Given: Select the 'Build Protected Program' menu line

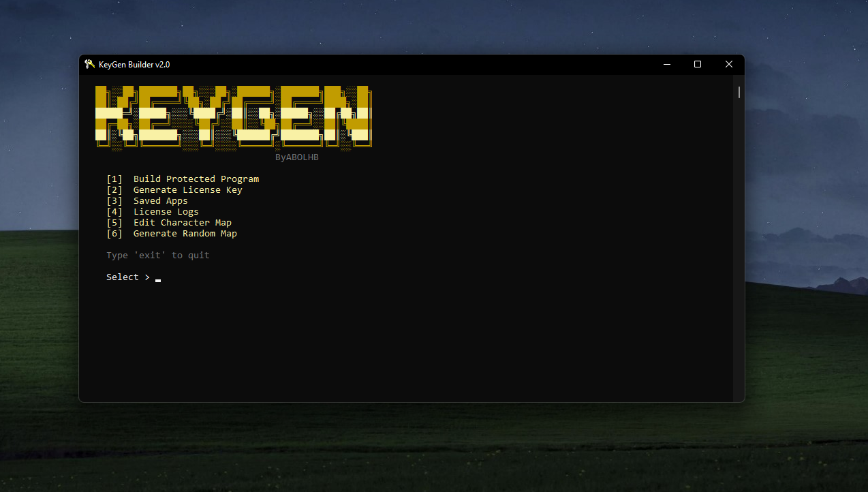Looking at the screenshot, I should (183, 179).
